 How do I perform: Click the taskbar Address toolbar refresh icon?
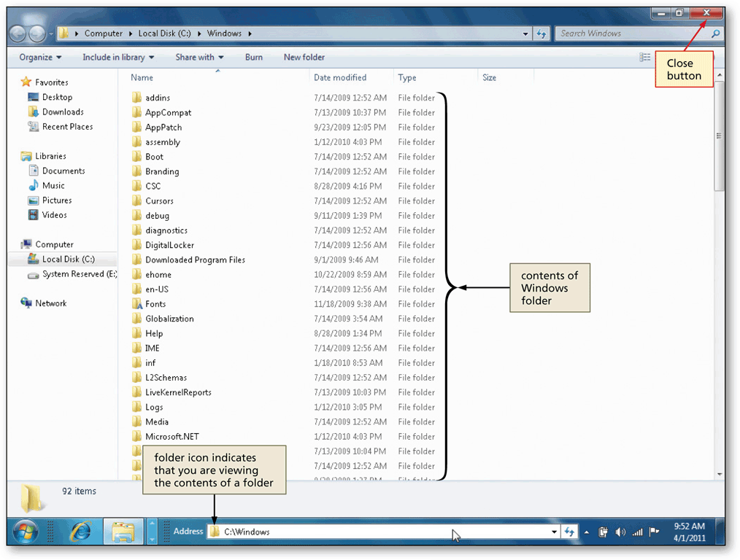pyautogui.click(x=569, y=532)
